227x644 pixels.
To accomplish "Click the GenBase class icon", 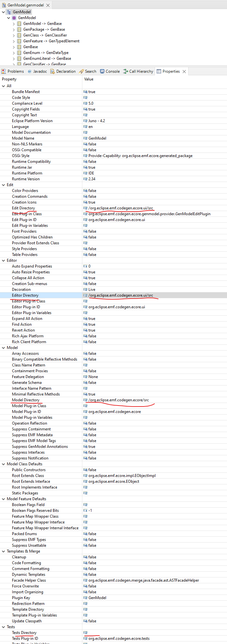I will (19, 47).
